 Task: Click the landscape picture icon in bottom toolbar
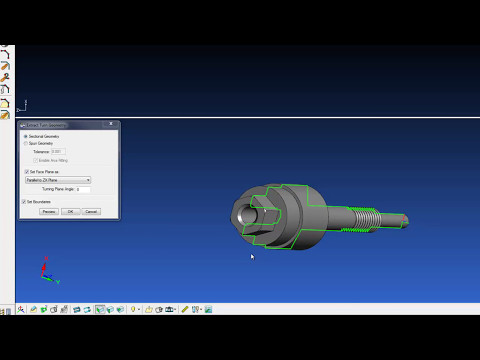click(x=208, y=309)
